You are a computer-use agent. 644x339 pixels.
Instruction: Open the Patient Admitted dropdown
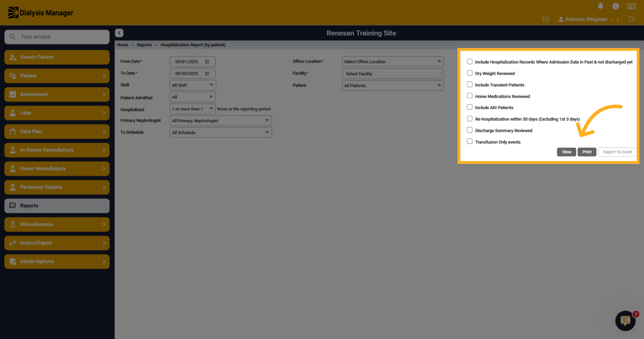pyautogui.click(x=193, y=97)
